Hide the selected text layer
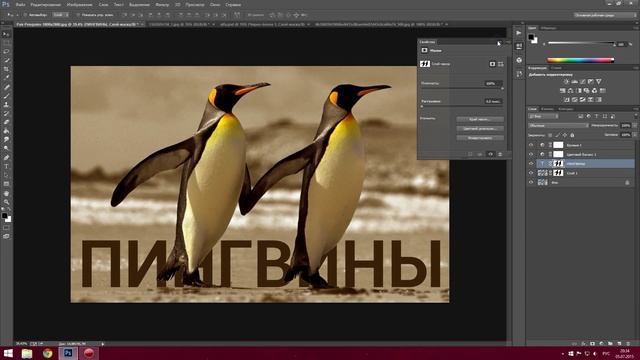 531,164
